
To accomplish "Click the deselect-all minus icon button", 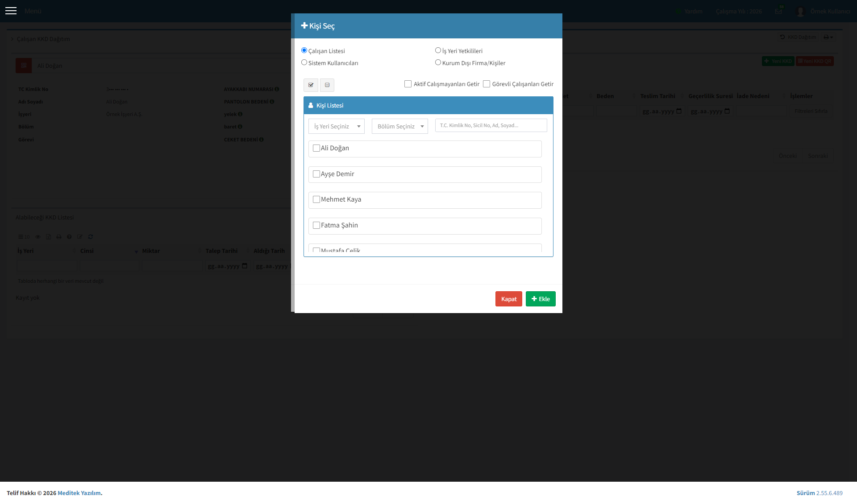I will click(x=327, y=85).
